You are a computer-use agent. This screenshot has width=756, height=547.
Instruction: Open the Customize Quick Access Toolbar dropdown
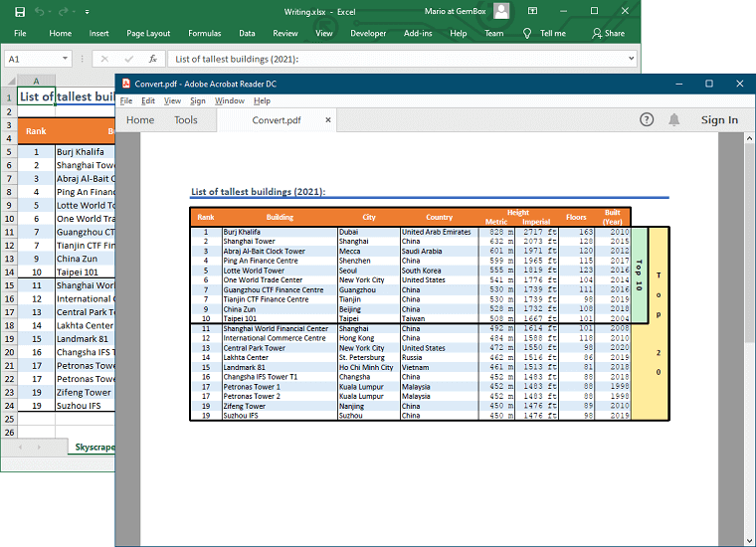click(x=86, y=12)
